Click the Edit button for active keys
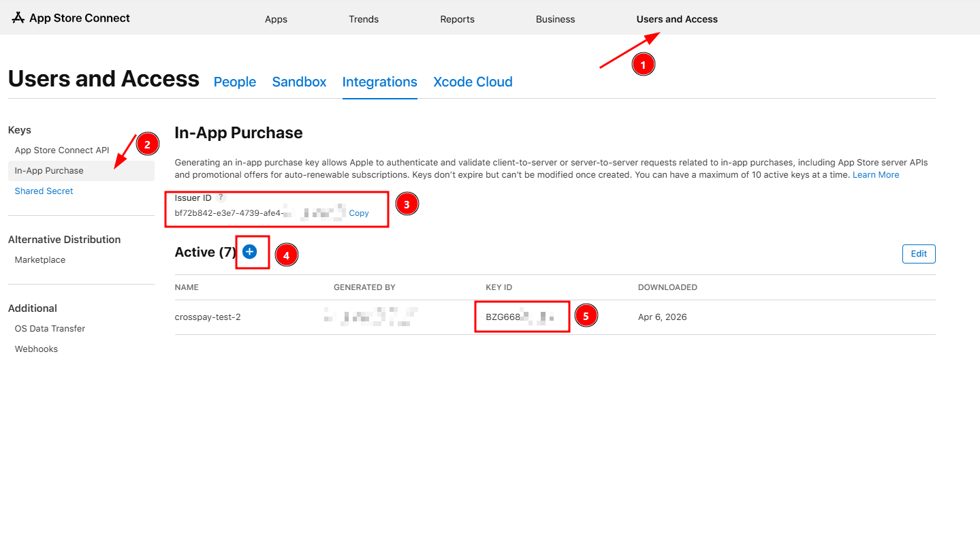980x559 pixels. [919, 254]
